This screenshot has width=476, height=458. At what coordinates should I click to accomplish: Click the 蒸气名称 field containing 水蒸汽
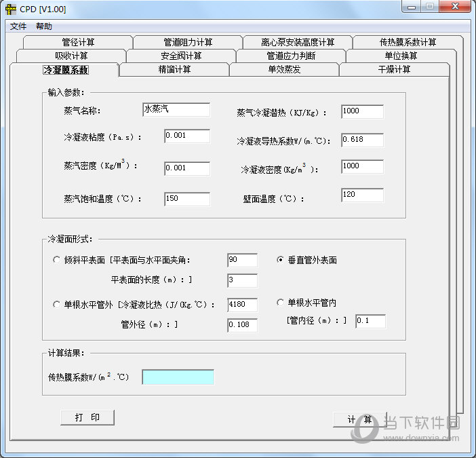click(x=176, y=109)
